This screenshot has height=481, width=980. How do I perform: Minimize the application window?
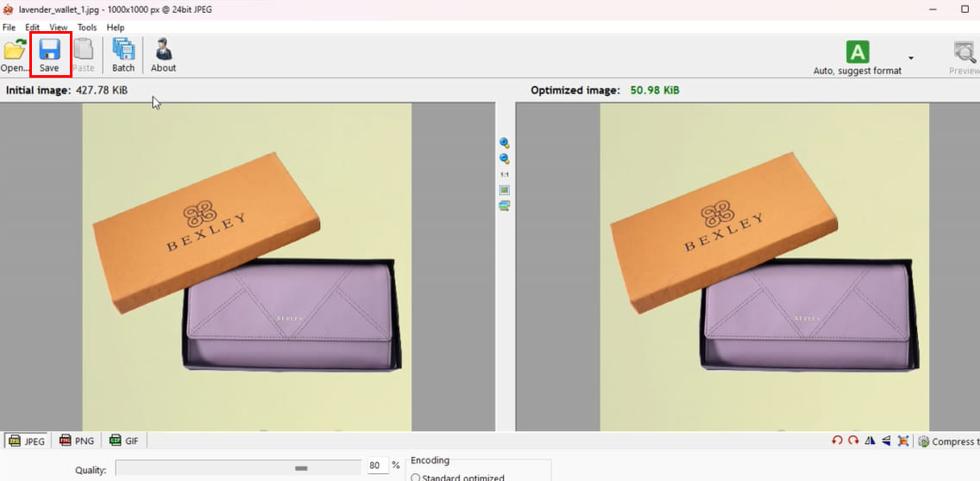point(933,9)
